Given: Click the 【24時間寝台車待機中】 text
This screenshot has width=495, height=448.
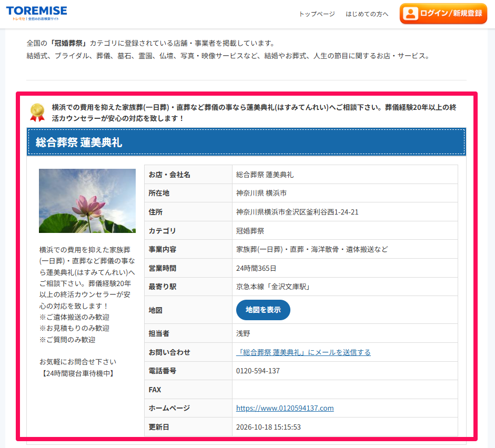Looking at the screenshot, I should coord(78,373).
